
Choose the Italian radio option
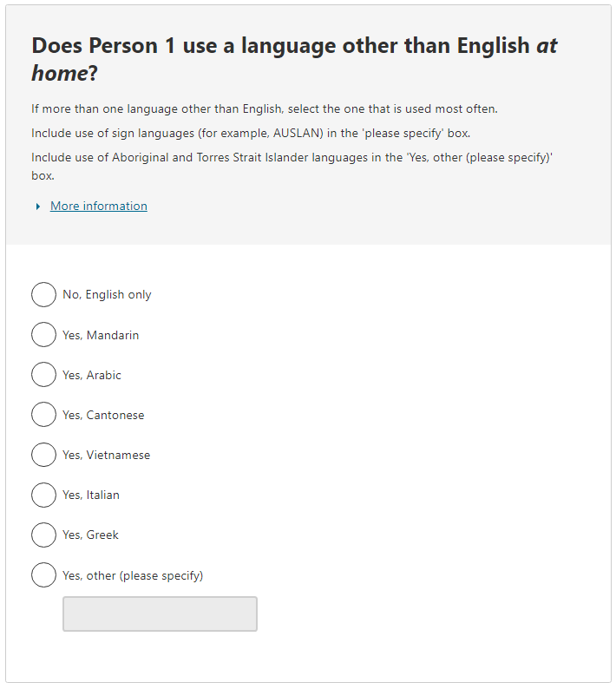pos(43,494)
